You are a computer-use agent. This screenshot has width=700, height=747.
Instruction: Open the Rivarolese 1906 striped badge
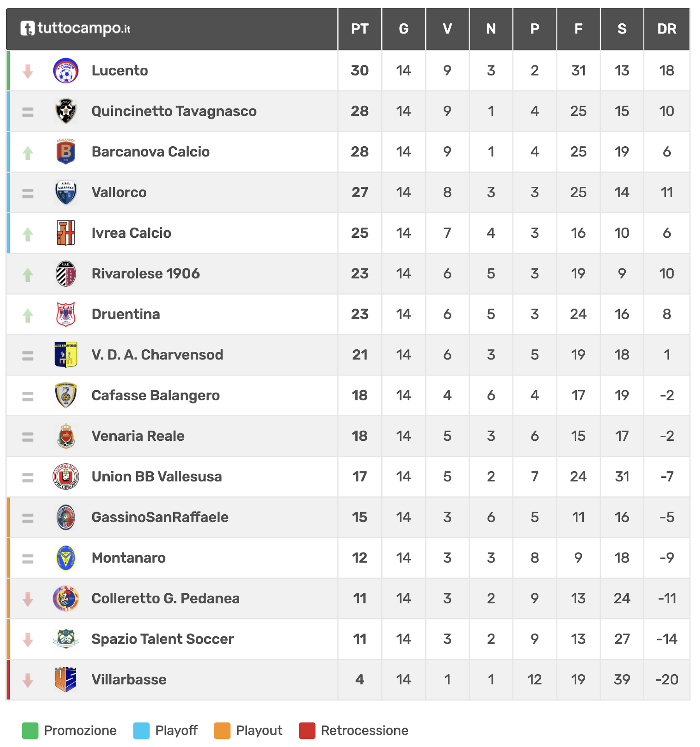pos(66,274)
